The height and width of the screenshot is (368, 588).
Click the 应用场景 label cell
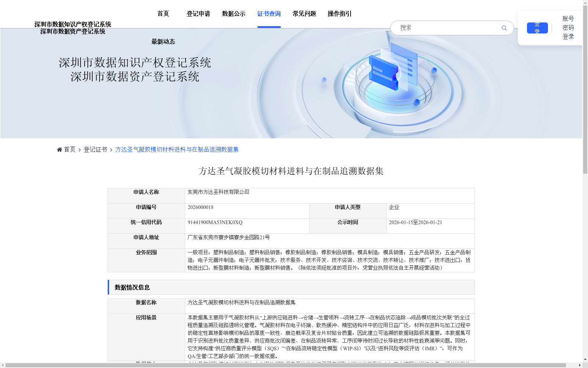[x=146, y=337]
